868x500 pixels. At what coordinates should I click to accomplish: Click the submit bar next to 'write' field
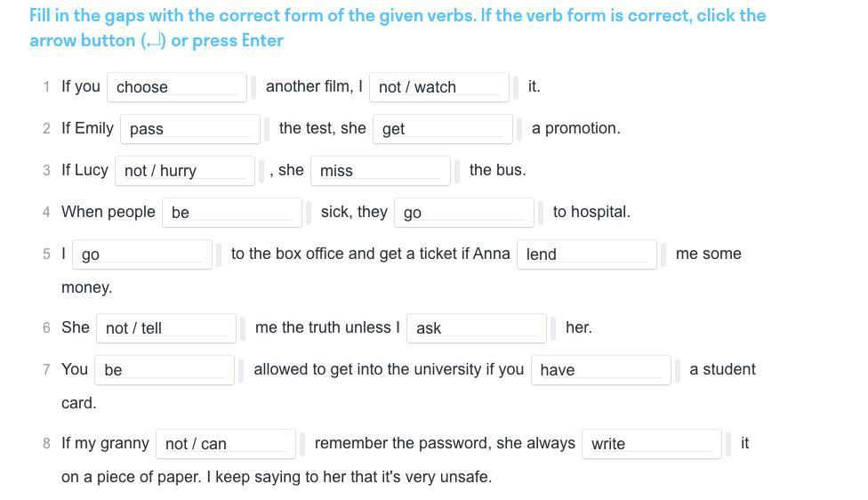tap(729, 444)
